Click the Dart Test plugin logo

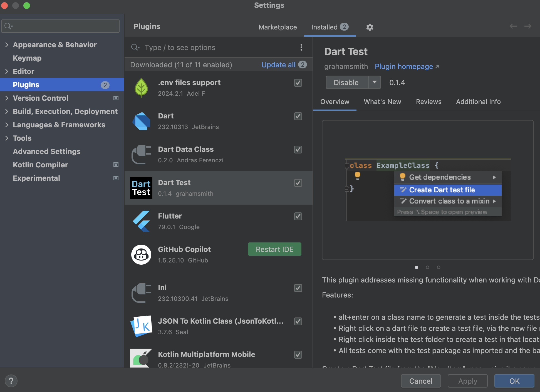coord(141,188)
